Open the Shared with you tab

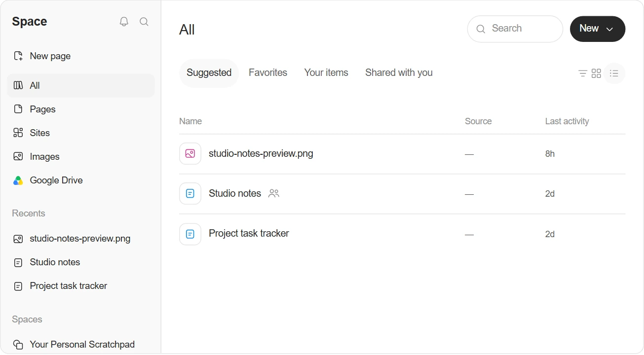tap(399, 73)
